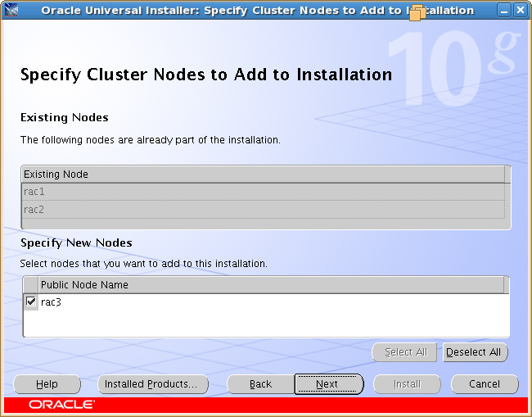Open the Help dialog
Image resolution: width=532 pixels, height=417 pixels.
coord(47,384)
